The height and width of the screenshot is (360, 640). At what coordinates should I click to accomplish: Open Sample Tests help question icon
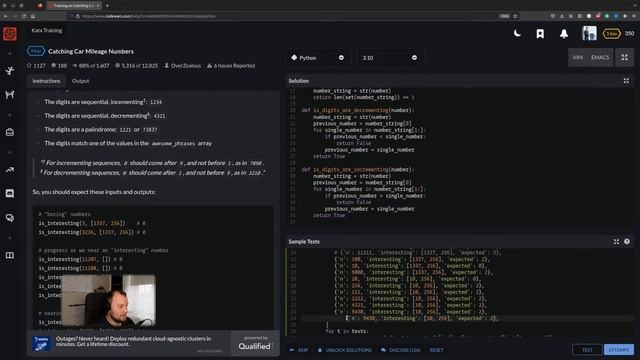tap(627, 242)
